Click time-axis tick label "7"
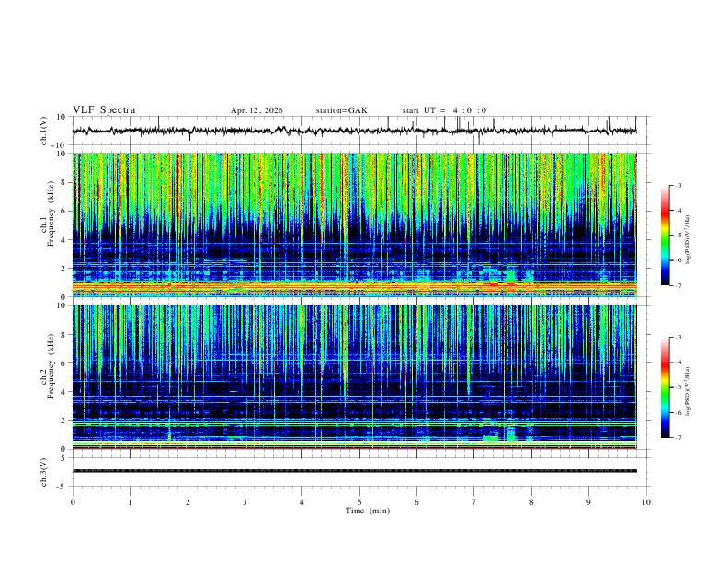Screen dimensions: 728x563 [474, 502]
